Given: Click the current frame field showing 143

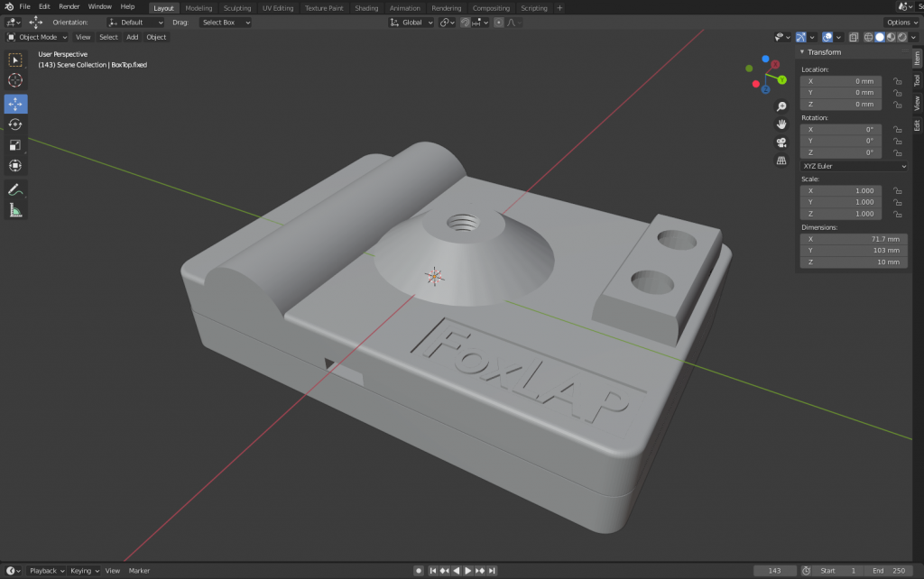Looking at the screenshot, I should 774,571.
